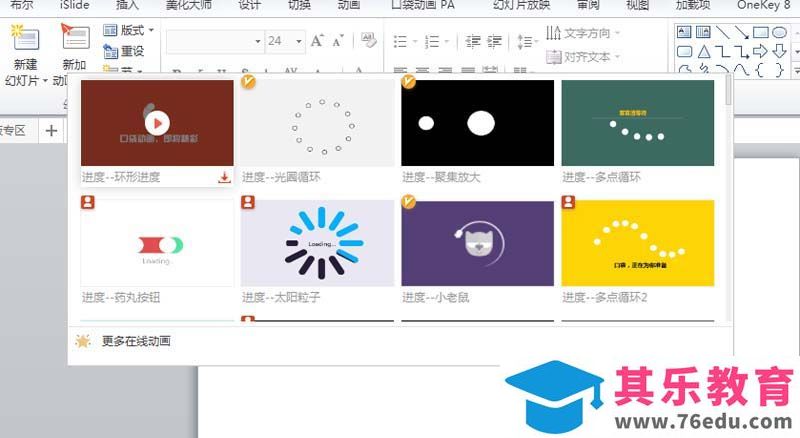The height and width of the screenshot is (438, 800).
Task: Open the iSlide ribbon tab
Action: 74,5
